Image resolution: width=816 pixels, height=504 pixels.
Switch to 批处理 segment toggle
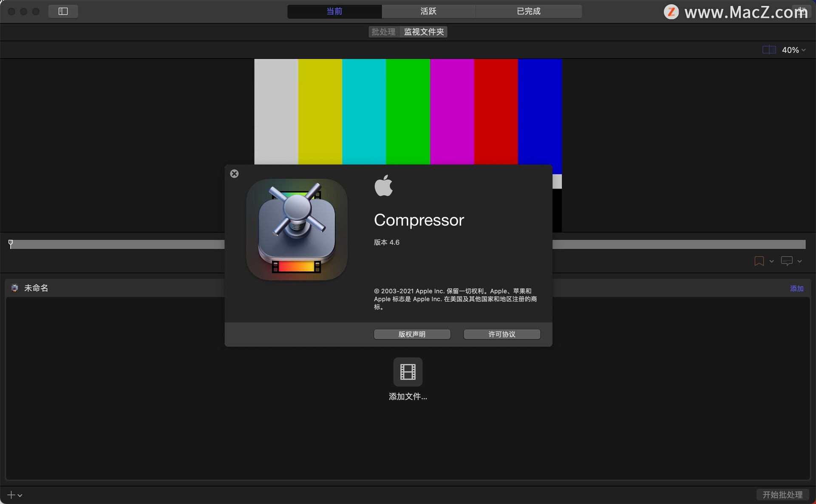click(x=383, y=32)
